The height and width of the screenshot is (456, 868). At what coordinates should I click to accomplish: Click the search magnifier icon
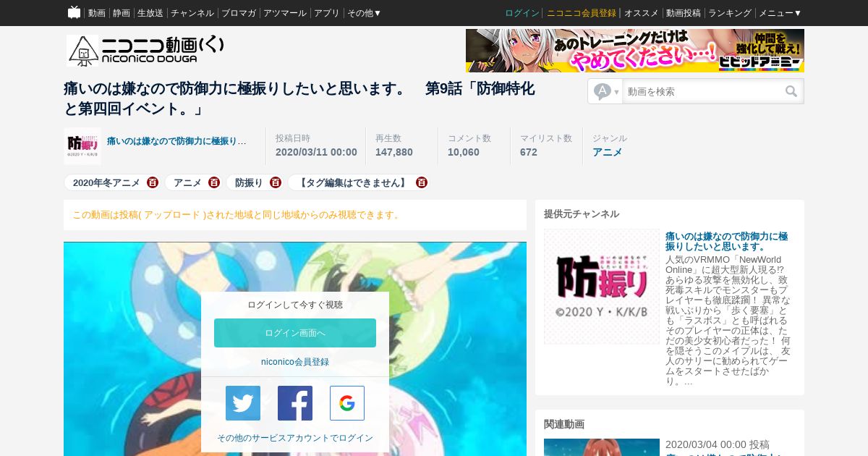coord(791,91)
